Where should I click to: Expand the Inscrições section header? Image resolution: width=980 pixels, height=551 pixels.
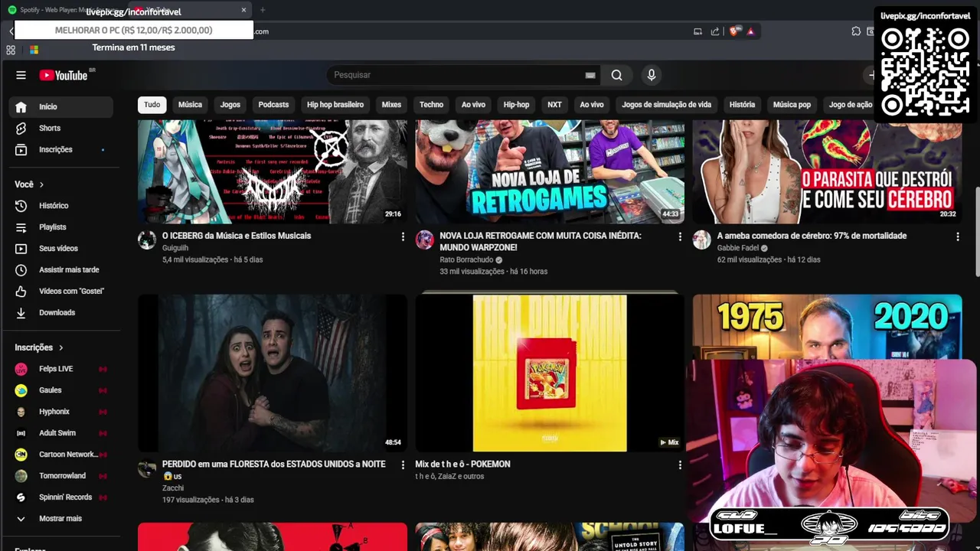tap(39, 347)
